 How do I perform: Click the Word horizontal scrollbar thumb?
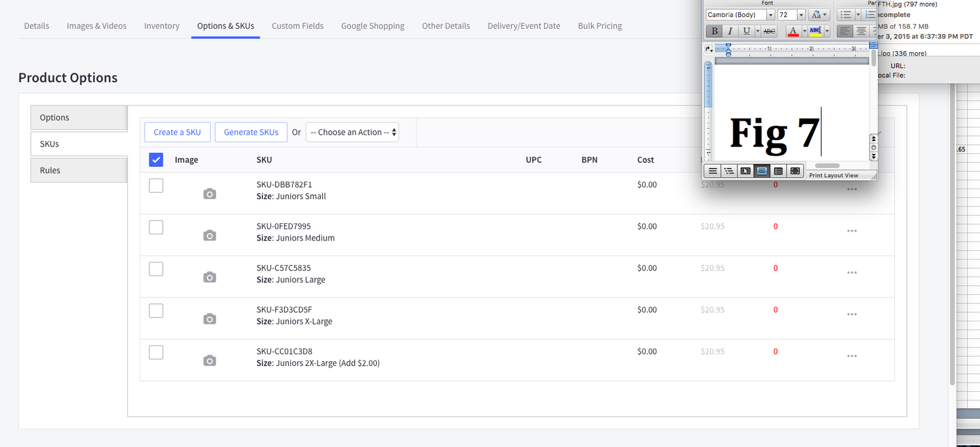pos(827,166)
